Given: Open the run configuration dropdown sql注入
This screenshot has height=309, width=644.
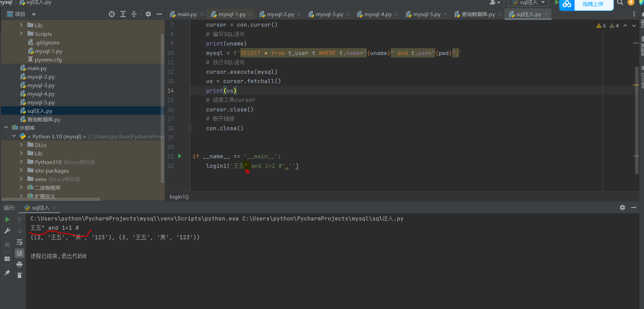Looking at the screenshot, I should coord(528,3).
